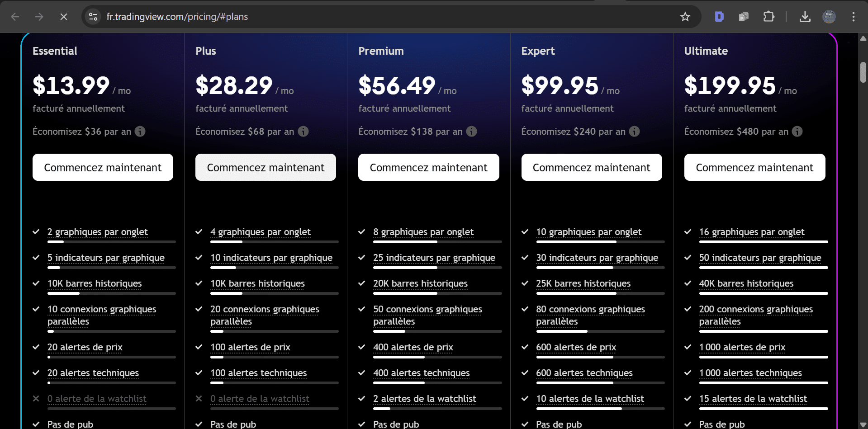
Task: Open the browser extensions puzzle icon
Action: pyautogui.click(x=768, y=17)
